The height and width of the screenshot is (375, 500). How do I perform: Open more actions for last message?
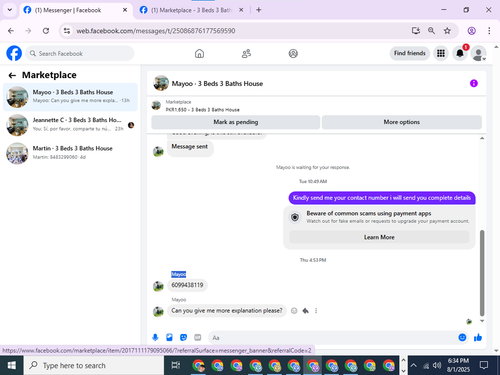pyautogui.click(x=316, y=311)
